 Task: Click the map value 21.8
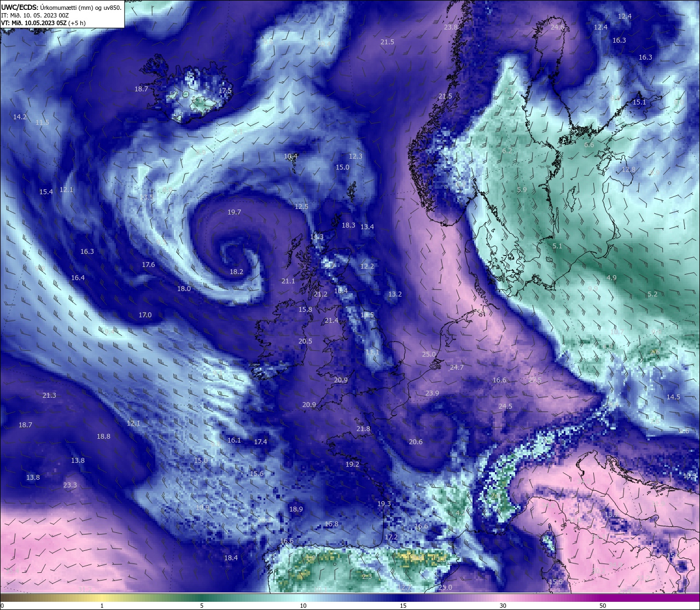[x=363, y=429]
